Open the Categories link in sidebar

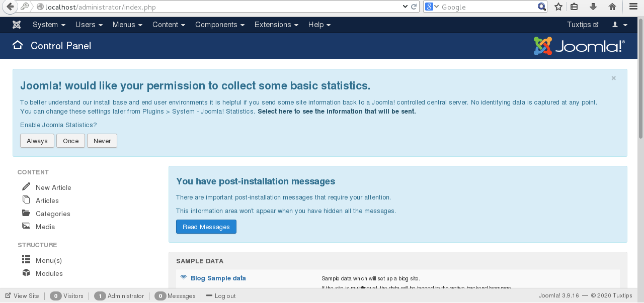pos(53,214)
